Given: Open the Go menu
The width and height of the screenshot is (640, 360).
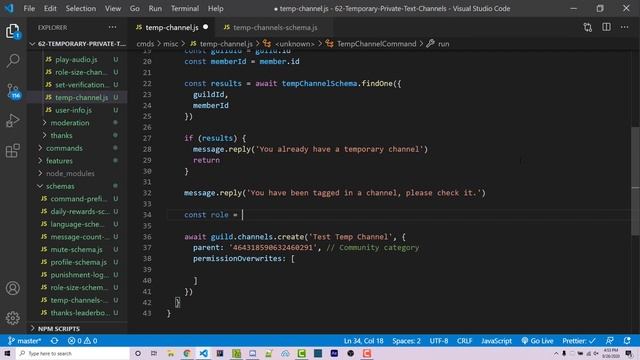Looking at the screenshot, I should 135,8.
